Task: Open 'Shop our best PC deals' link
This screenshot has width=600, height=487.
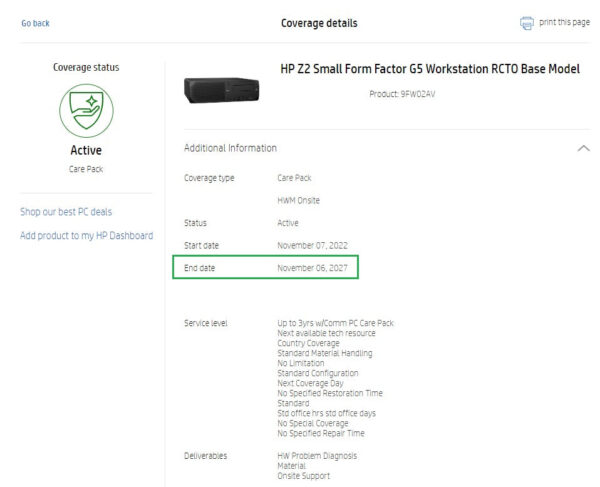Action: click(66, 212)
